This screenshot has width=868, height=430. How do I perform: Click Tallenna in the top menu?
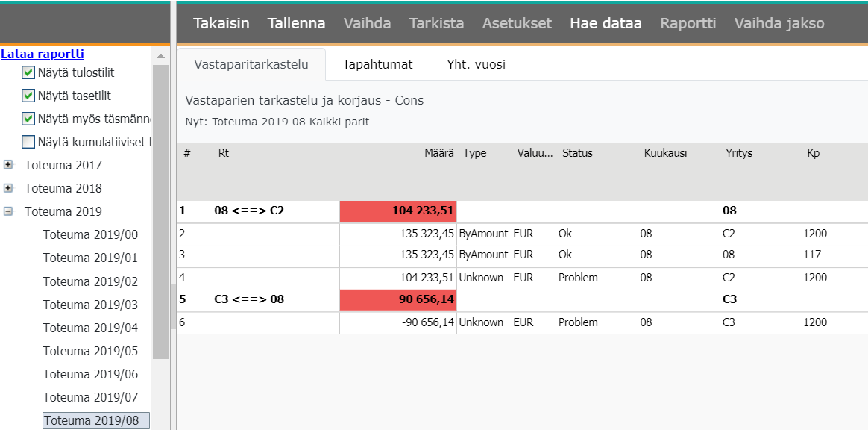[296, 23]
